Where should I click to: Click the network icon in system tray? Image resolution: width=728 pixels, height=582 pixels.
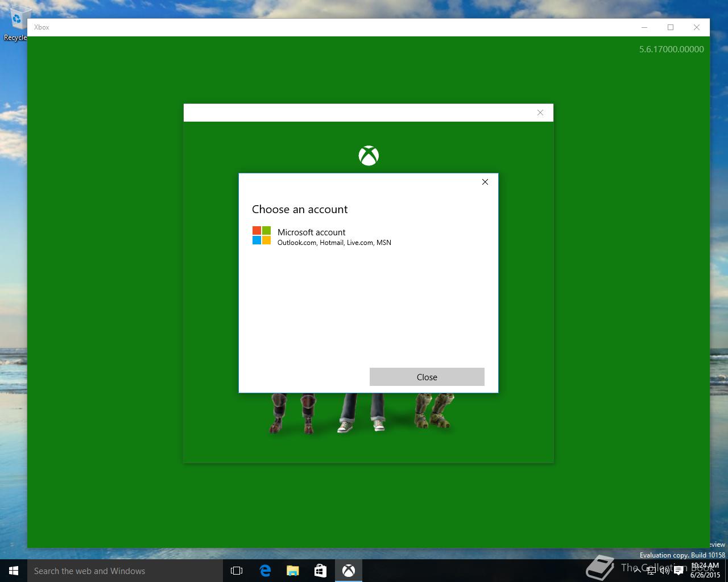(651, 571)
